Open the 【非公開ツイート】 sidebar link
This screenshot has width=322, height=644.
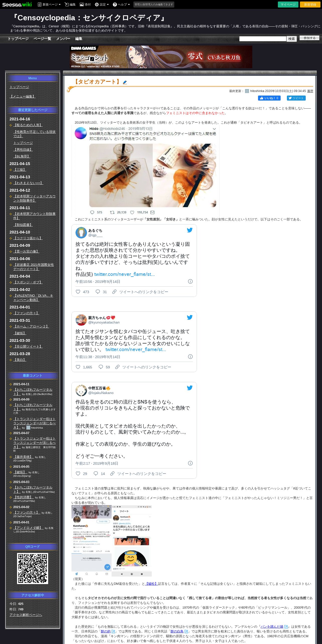click(x=28, y=346)
